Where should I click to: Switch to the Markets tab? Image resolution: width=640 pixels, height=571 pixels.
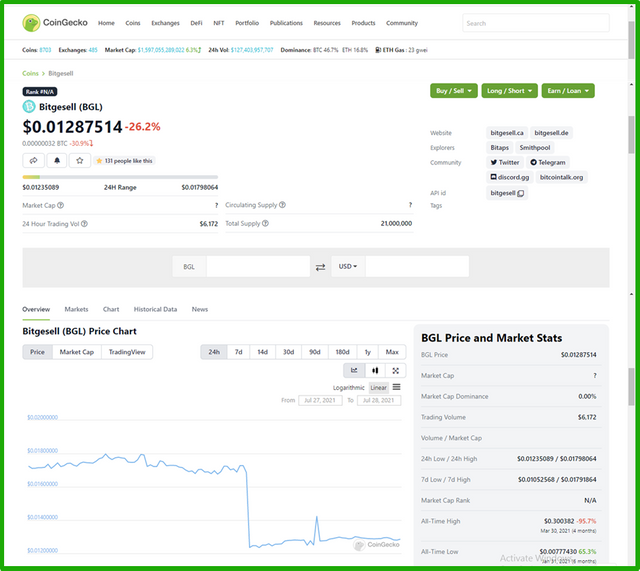[76, 309]
